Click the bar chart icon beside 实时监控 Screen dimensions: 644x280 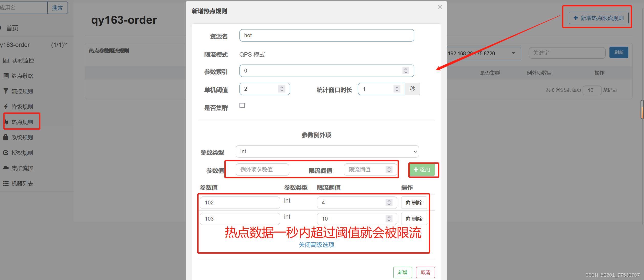coord(6,61)
